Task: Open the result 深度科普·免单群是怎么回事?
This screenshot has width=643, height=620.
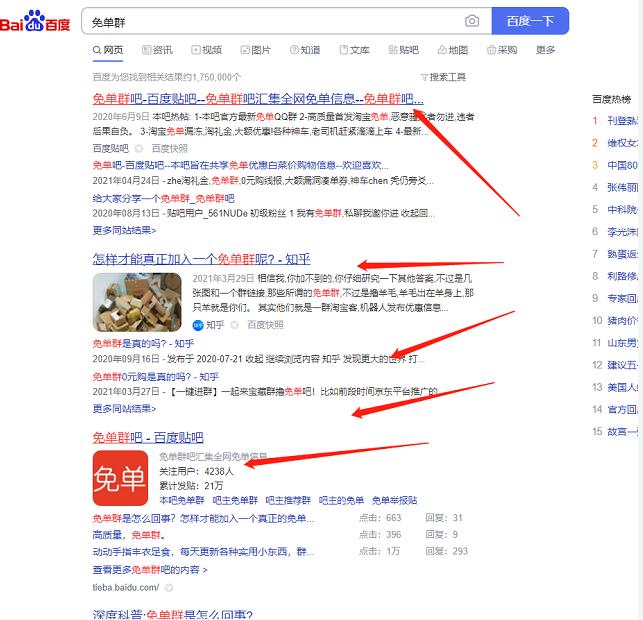Action: tap(173, 614)
